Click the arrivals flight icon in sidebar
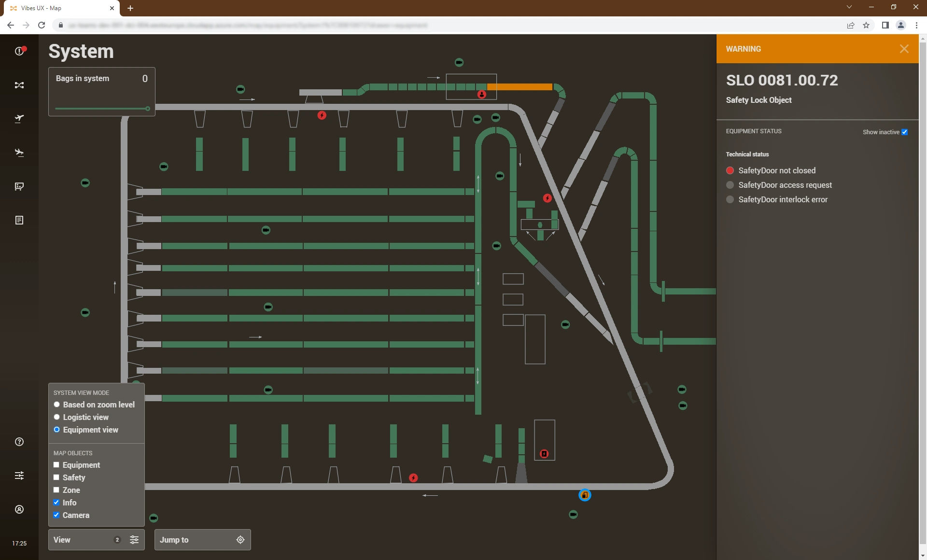Screen dimensions: 927x560 pos(18,152)
